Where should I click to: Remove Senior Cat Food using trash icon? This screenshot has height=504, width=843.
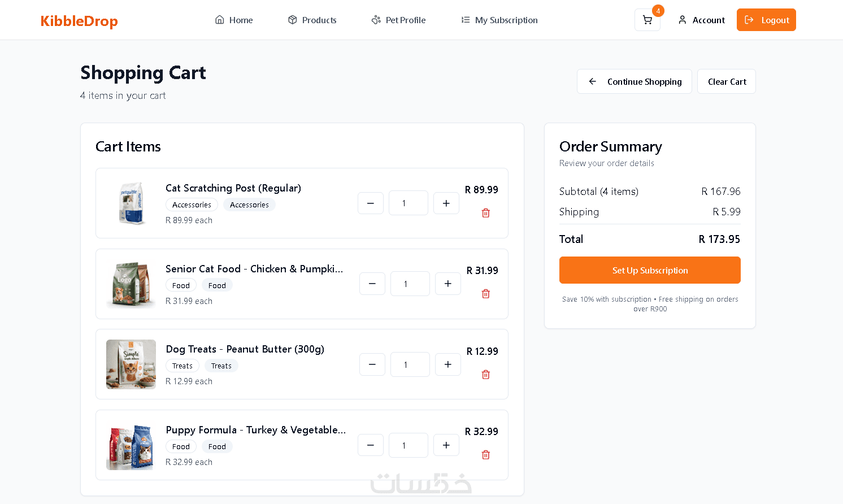(x=486, y=294)
